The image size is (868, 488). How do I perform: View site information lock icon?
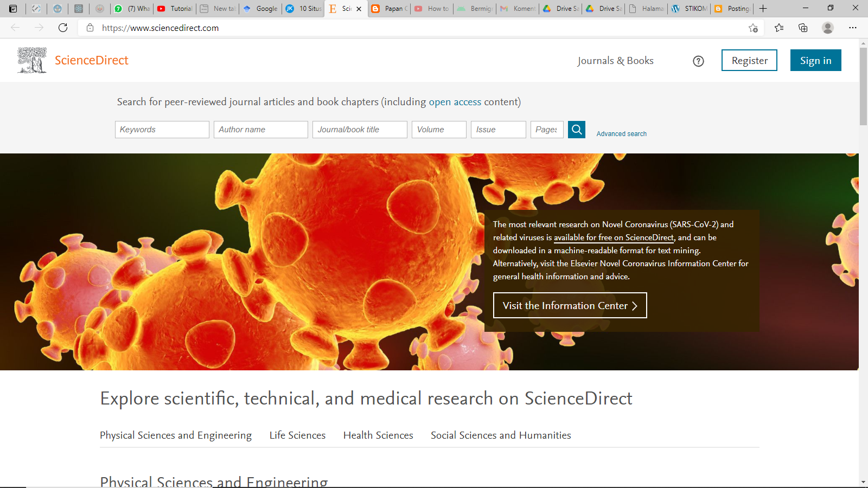click(90, 28)
